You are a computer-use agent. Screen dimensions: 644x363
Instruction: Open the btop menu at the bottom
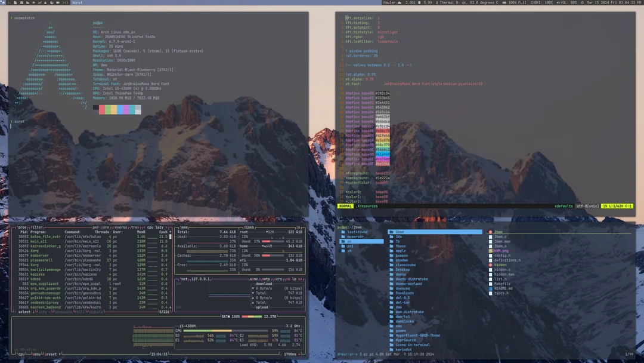[x=36, y=354]
